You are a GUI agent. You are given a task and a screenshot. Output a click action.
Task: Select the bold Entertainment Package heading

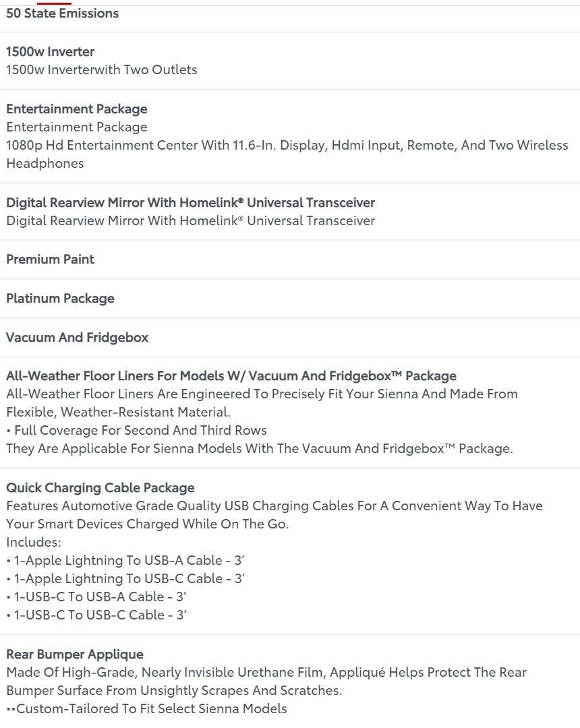click(76, 109)
